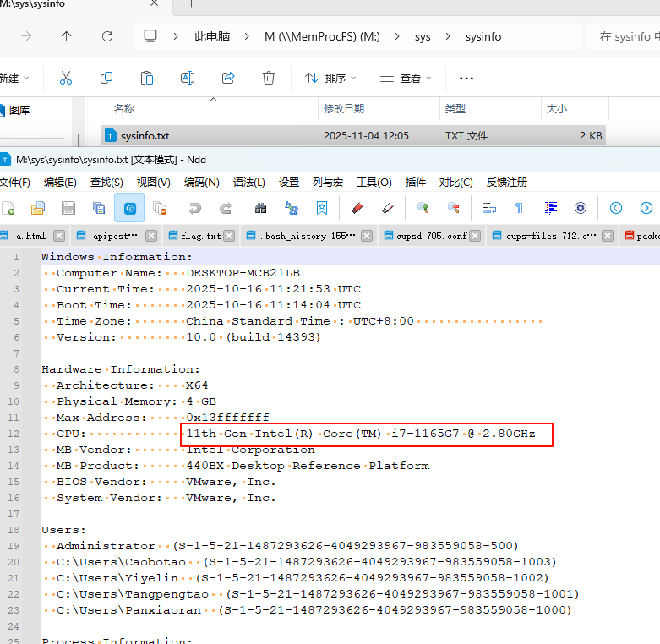The height and width of the screenshot is (644, 660).
Task: Switch to the .bash_history tab
Action: (308, 236)
